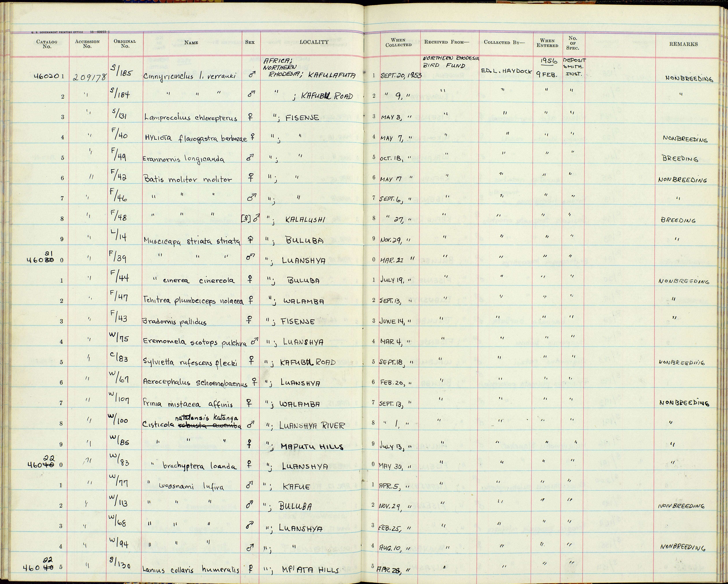Click the 'BREEDING' remark for Erannornis
Image resolution: width=728 pixels, height=584 pixels.
coord(680,158)
